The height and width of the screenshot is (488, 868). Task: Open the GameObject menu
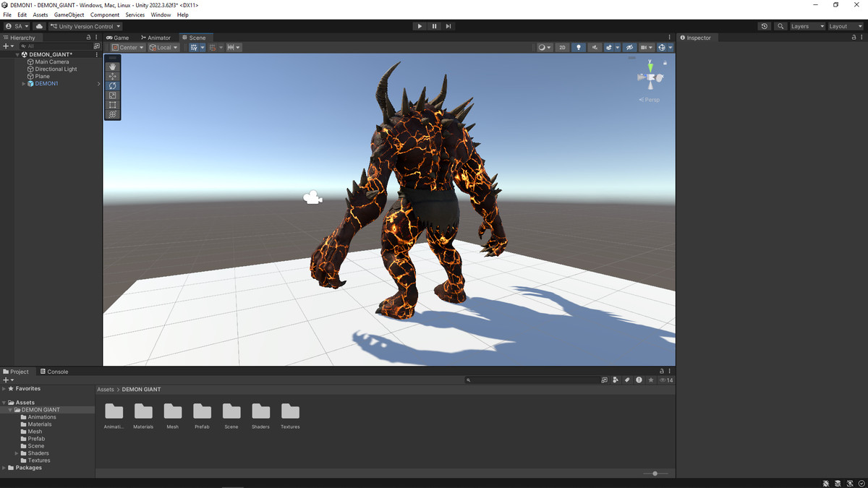point(69,14)
